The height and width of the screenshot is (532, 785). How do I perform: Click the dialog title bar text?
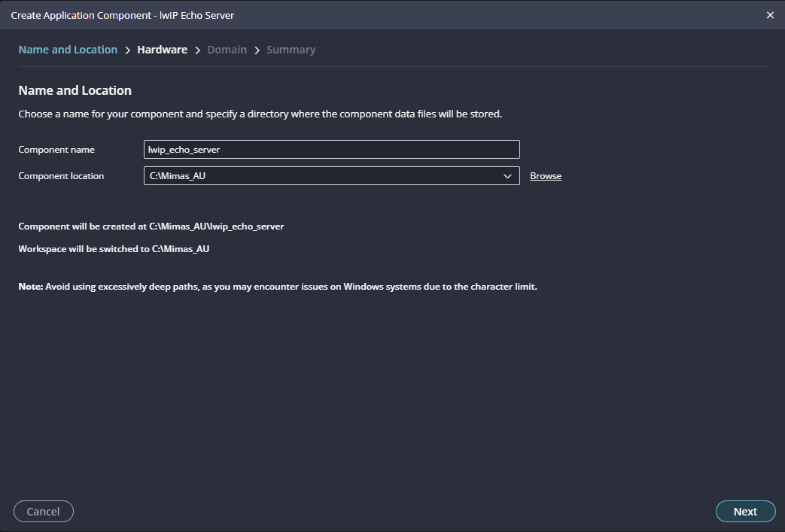tap(122, 15)
